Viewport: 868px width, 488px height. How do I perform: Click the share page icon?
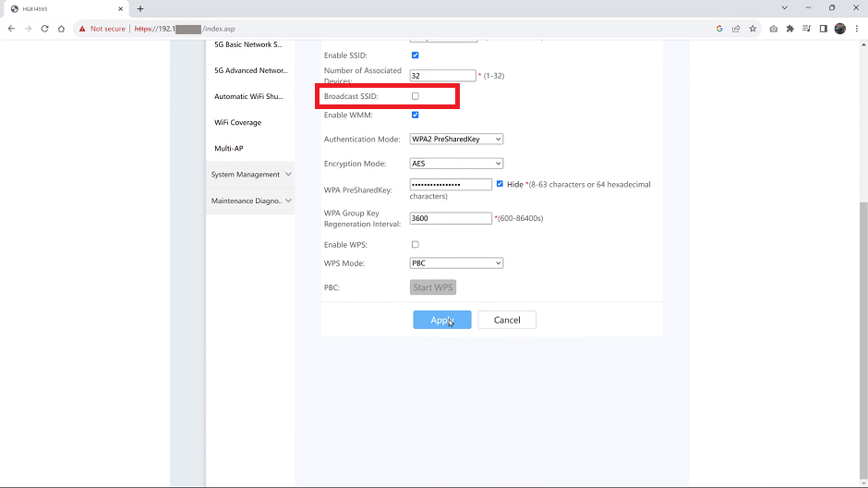tap(736, 29)
